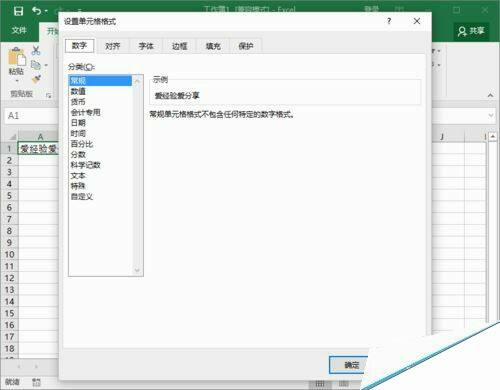Click the Save icon in title bar
500x390 pixels.
[19, 11]
